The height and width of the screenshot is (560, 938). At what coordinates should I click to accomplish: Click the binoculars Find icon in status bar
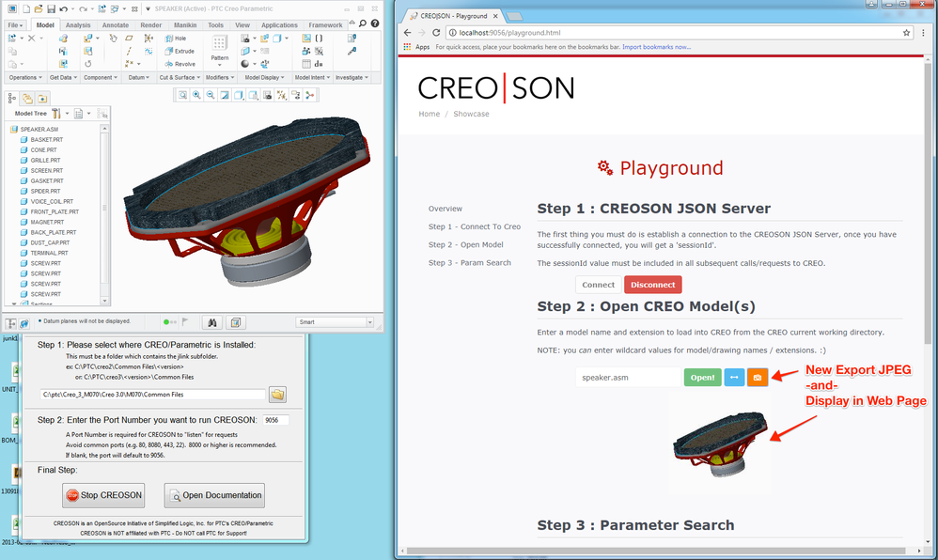212,322
